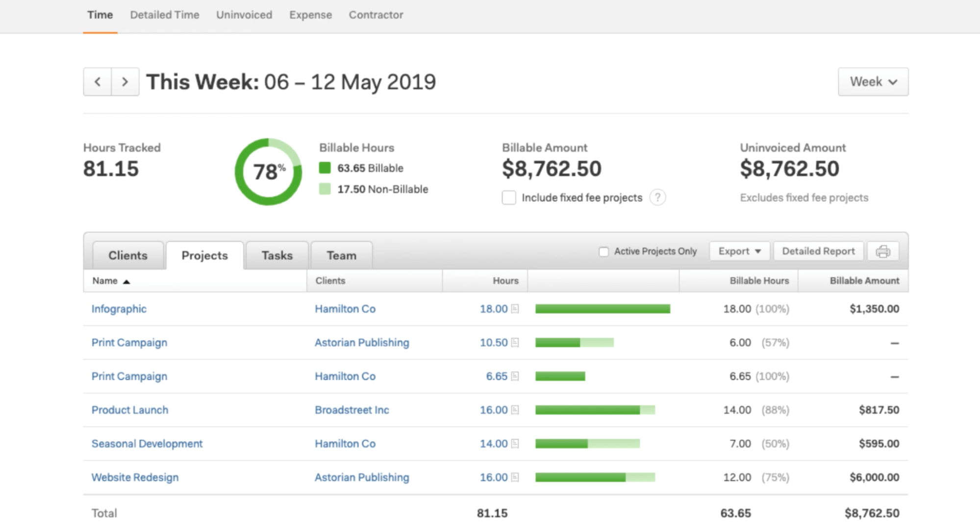
Task: Switch to the Team tab
Action: coord(342,255)
